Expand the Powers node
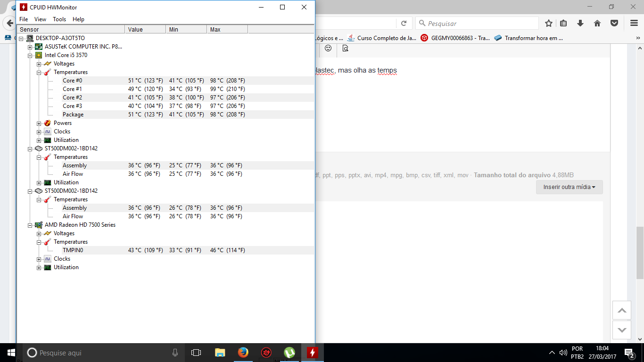The width and height of the screenshot is (644, 362). pyautogui.click(x=39, y=123)
